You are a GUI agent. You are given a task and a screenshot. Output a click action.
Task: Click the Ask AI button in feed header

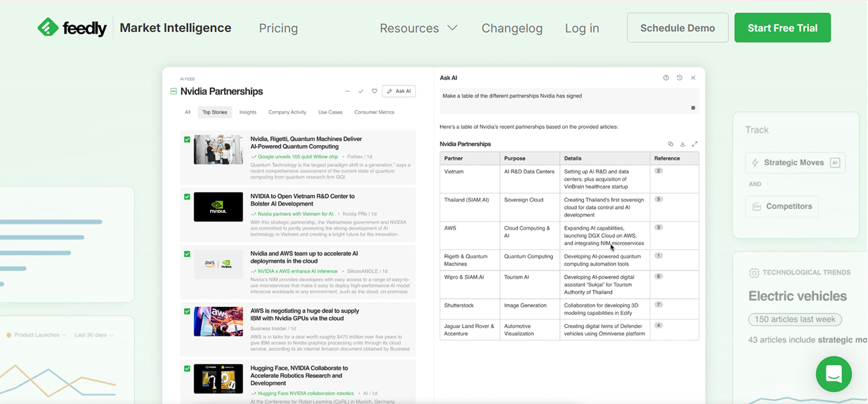pyautogui.click(x=399, y=91)
